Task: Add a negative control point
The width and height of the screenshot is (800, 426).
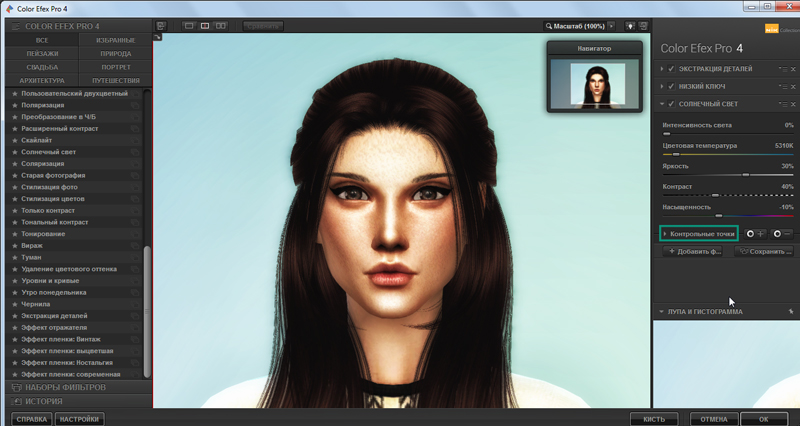Action: (x=782, y=234)
